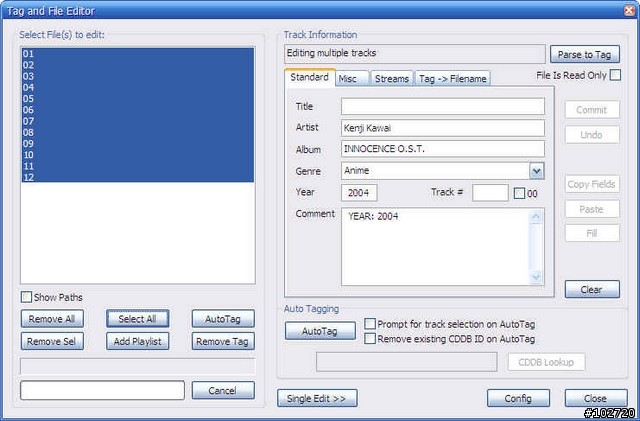Click Add Playlist button

[x=138, y=341]
